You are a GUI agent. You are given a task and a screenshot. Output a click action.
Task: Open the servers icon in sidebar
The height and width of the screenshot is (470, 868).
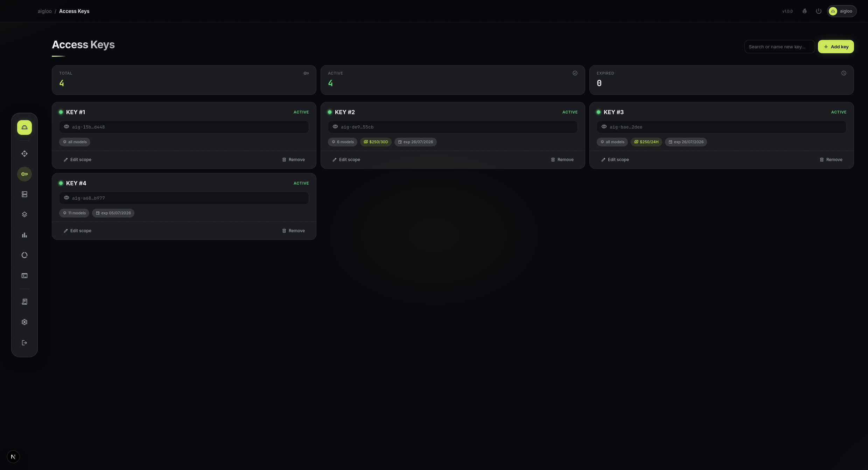[x=24, y=194]
